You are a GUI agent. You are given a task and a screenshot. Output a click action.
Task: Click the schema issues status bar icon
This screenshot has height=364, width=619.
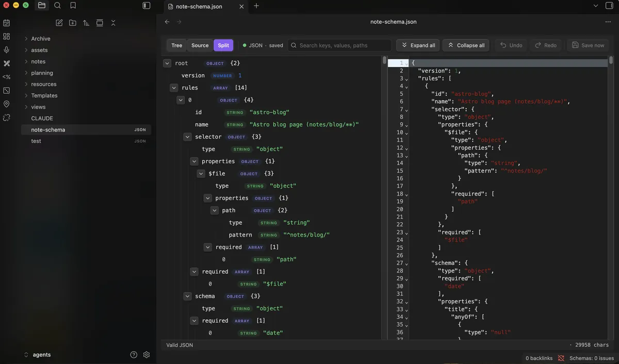pos(561,358)
